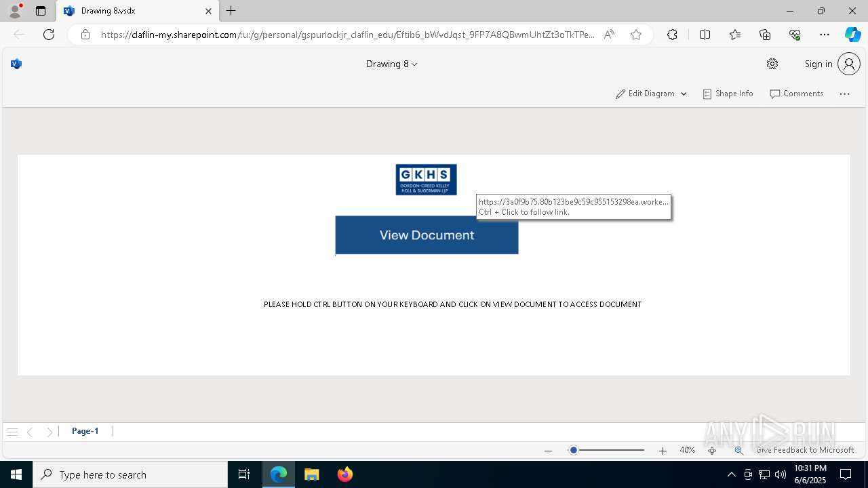
Task: Open the all pages list icon
Action: pos(12,432)
